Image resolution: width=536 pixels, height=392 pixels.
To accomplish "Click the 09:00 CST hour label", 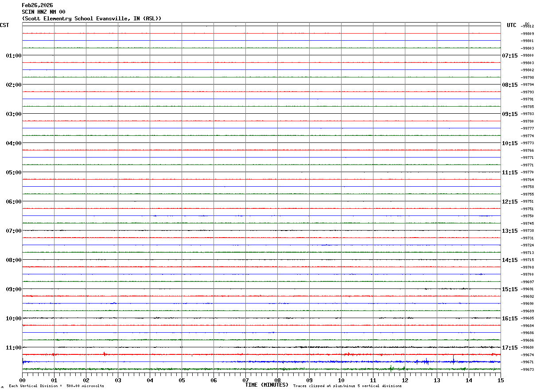I will pos(14,289).
